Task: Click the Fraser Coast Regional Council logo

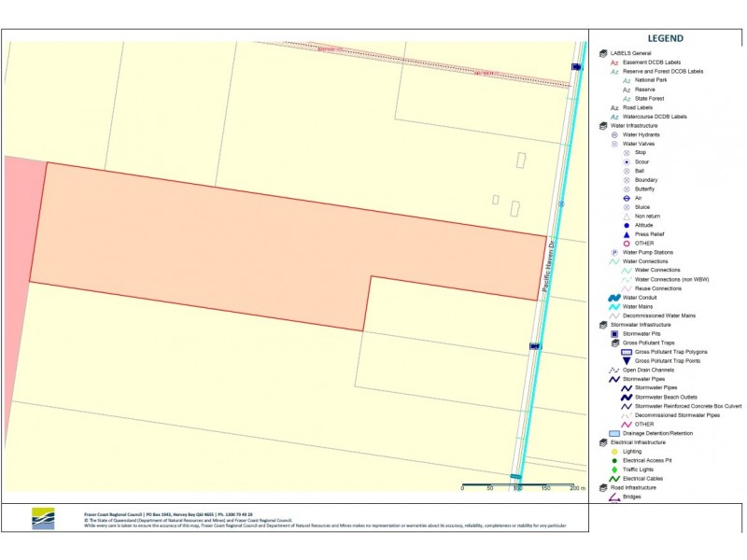Action: click(x=43, y=519)
